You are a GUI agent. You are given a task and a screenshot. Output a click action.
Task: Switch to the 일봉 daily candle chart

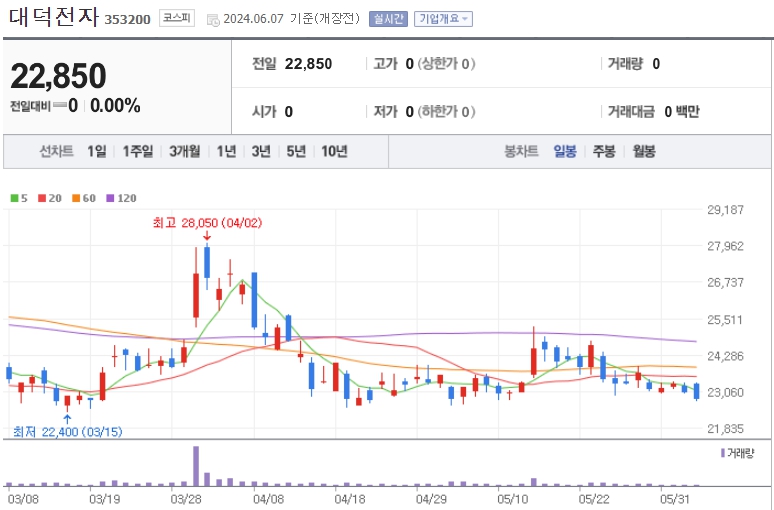point(565,151)
